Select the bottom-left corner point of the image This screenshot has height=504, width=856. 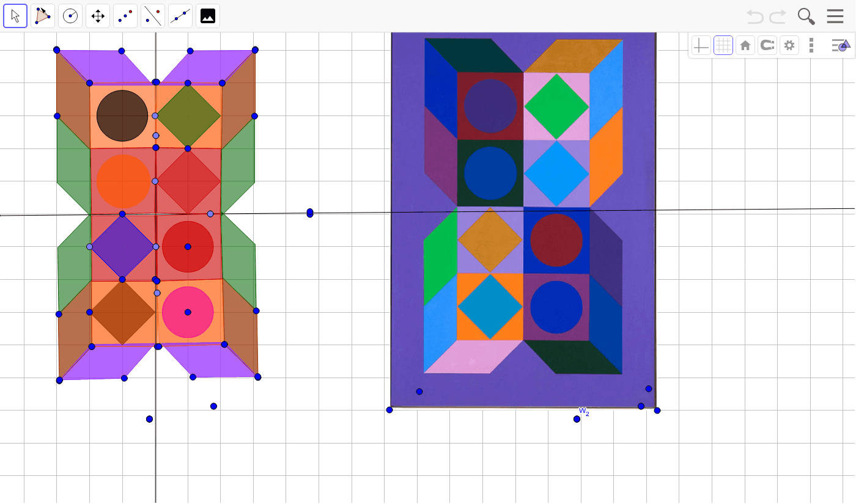tap(389, 410)
